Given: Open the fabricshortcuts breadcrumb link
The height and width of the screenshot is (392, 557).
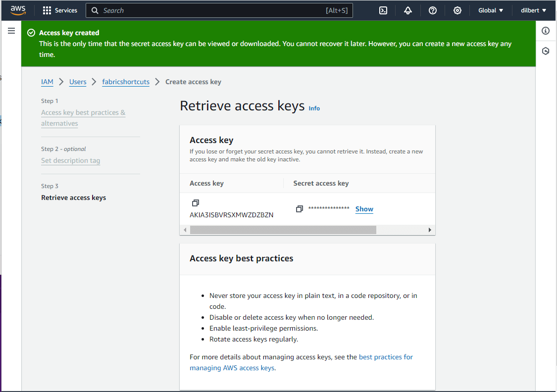Looking at the screenshot, I should point(126,82).
